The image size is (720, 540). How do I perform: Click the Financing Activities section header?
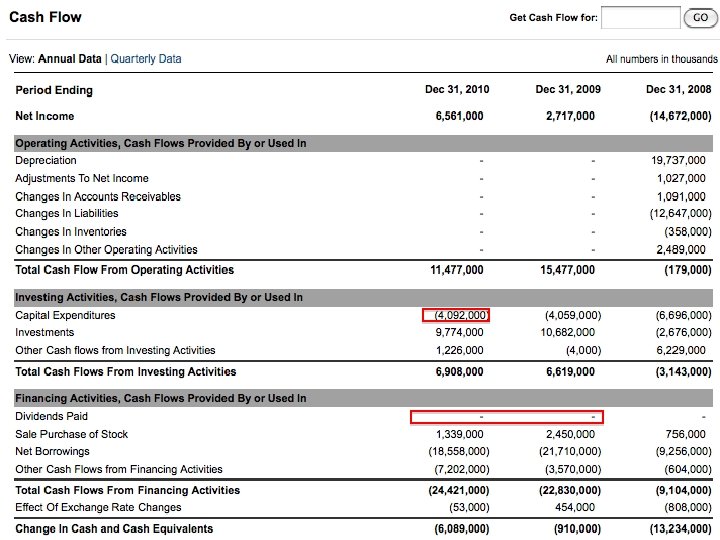[363, 398]
